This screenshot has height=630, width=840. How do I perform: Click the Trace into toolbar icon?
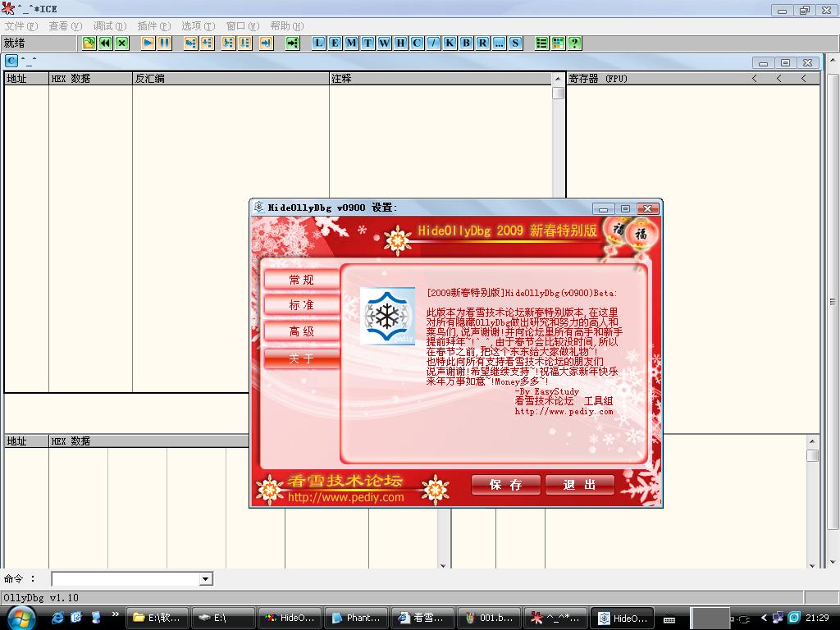[x=228, y=43]
